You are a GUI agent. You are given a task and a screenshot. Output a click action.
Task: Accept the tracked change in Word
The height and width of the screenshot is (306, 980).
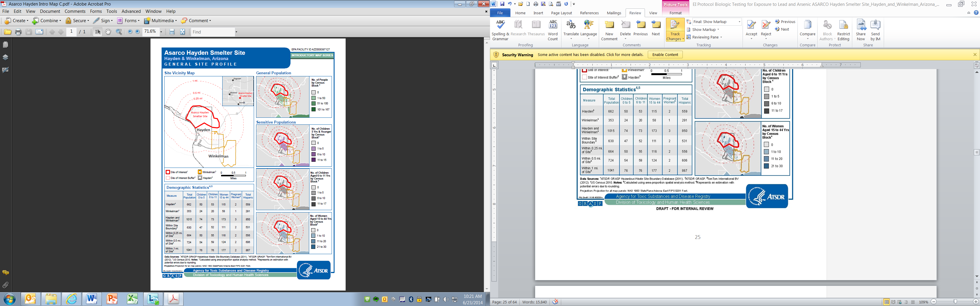click(751, 29)
